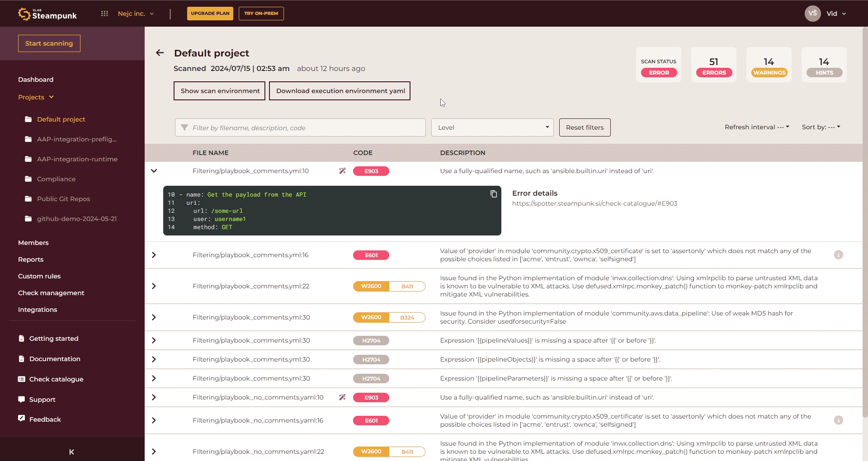The height and width of the screenshot is (461, 868).
Task: Go to Custom rules in the sidebar
Action: point(39,276)
